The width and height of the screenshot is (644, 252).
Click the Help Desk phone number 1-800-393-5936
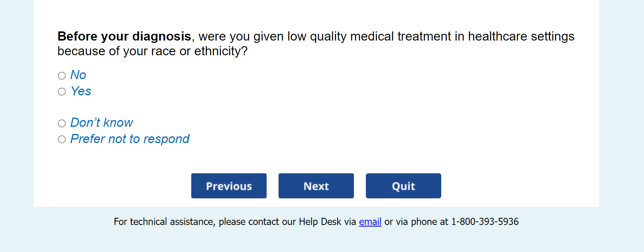(484, 222)
